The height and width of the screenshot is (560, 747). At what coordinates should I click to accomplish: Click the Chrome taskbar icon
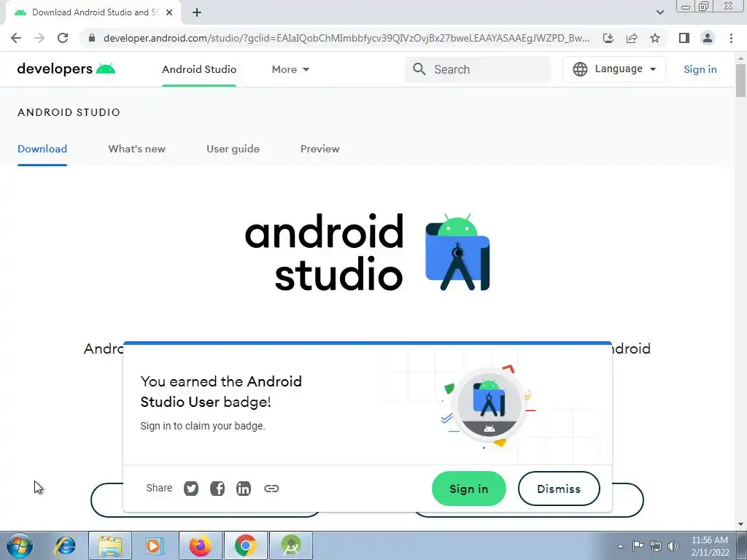(246, 545)
